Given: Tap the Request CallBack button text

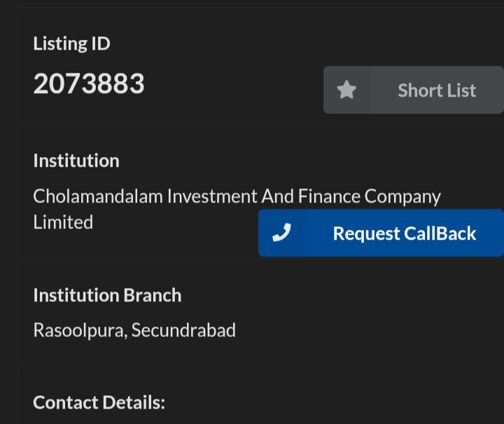Looking at the screenshot, I should [404, 233].
